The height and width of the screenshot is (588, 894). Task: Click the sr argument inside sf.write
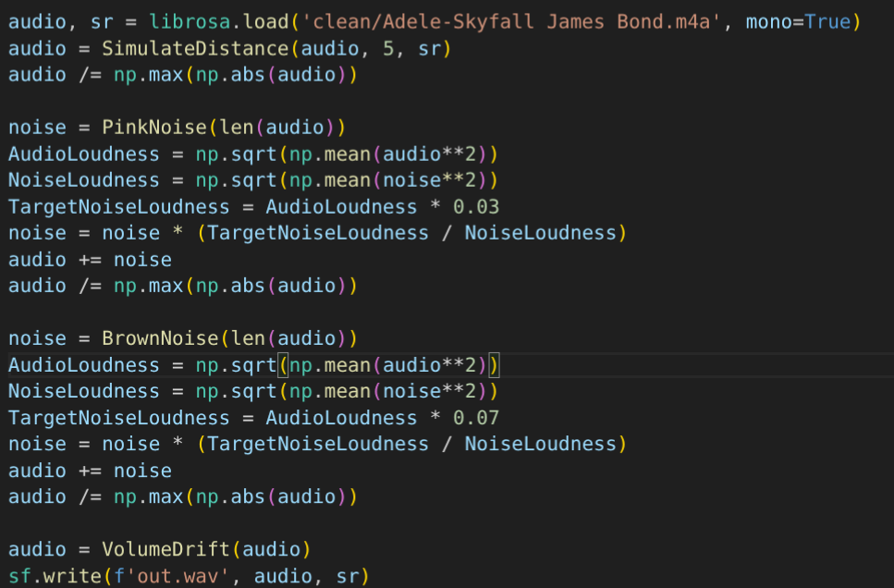point(348,577)
